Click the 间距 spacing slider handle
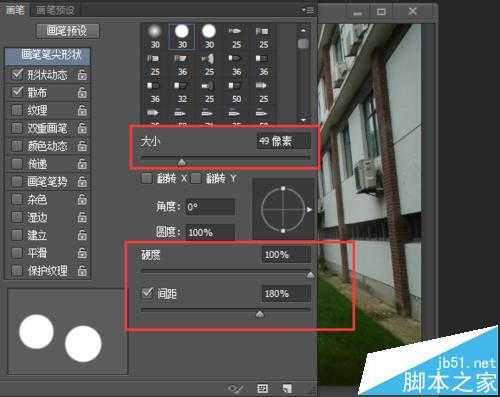This screenshot has height=397, width=500. [260, 314]
